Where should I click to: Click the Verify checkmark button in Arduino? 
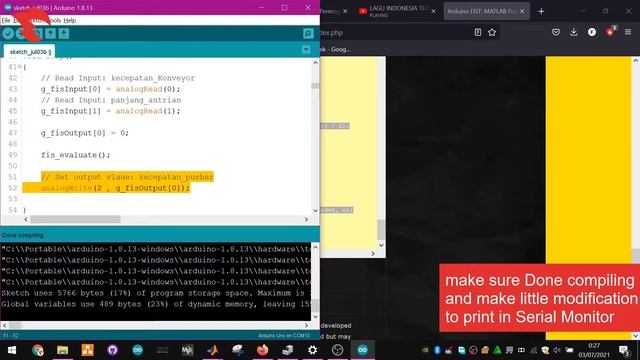[x=8, y=33]
